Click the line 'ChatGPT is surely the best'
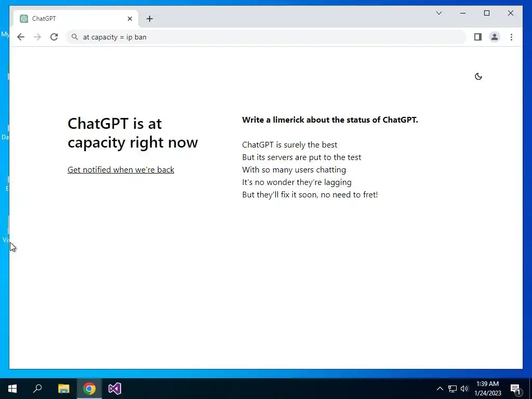Screen dimensions: 532x399 [289, 145]
